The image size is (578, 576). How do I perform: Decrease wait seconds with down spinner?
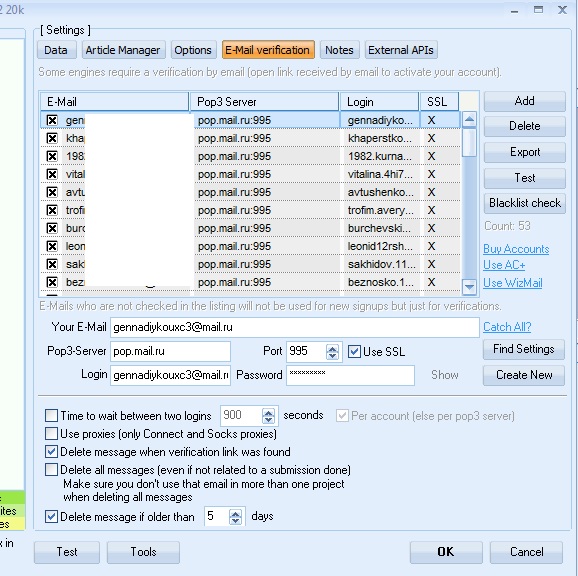click(268, 420)
